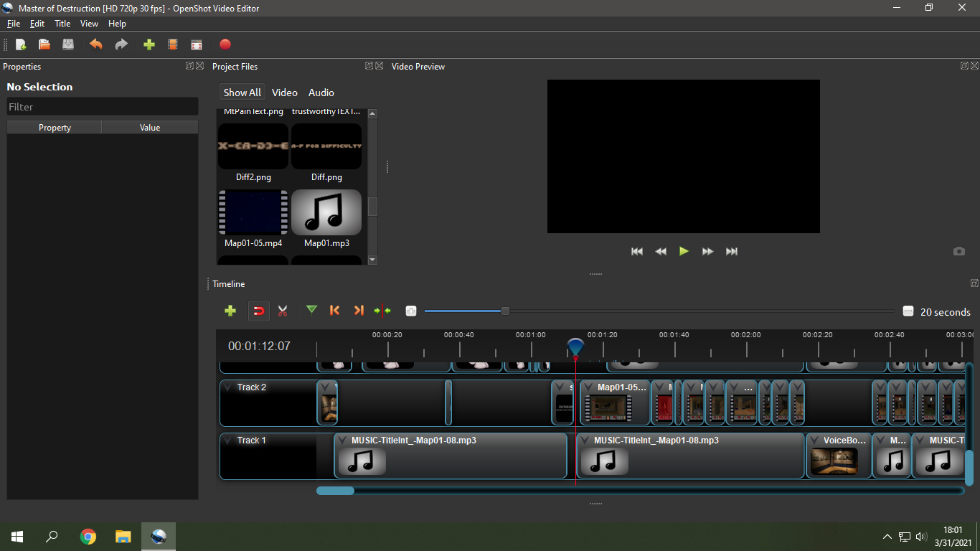The width and height of the screenshot is (980, 551).
Task: Select the Show All filter tab
Action: (242, 93)
